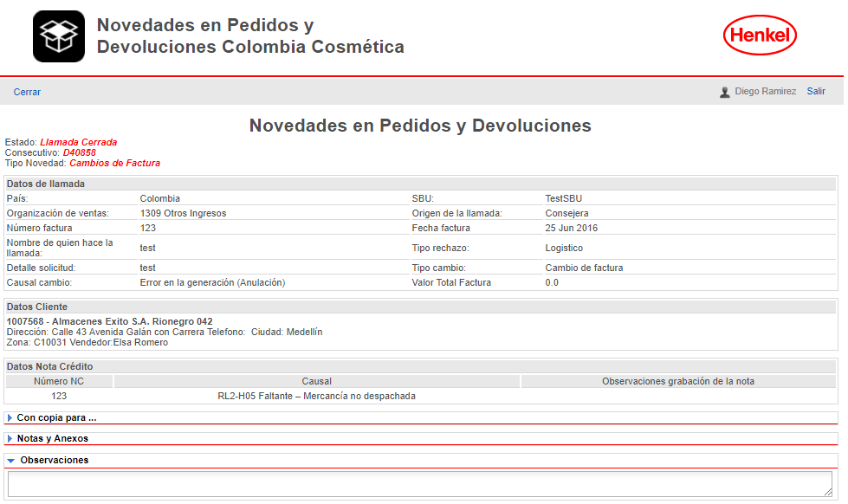Click the Observaciones text area
This screenshot has height=504, width=848.
point(420,484)
